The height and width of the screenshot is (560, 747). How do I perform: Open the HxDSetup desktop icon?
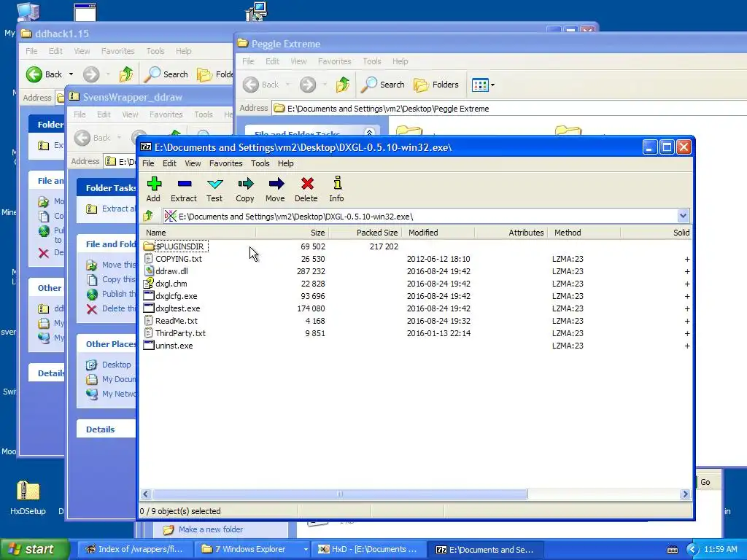[28, 498]
